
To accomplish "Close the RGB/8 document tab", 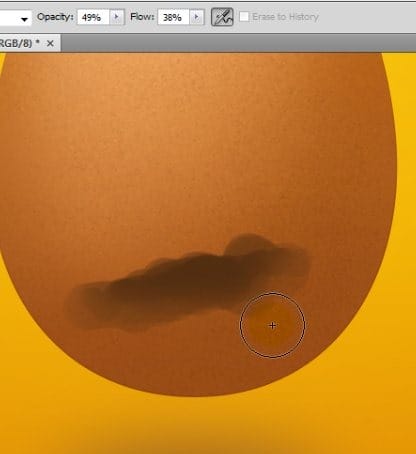I will coord(50,43).
